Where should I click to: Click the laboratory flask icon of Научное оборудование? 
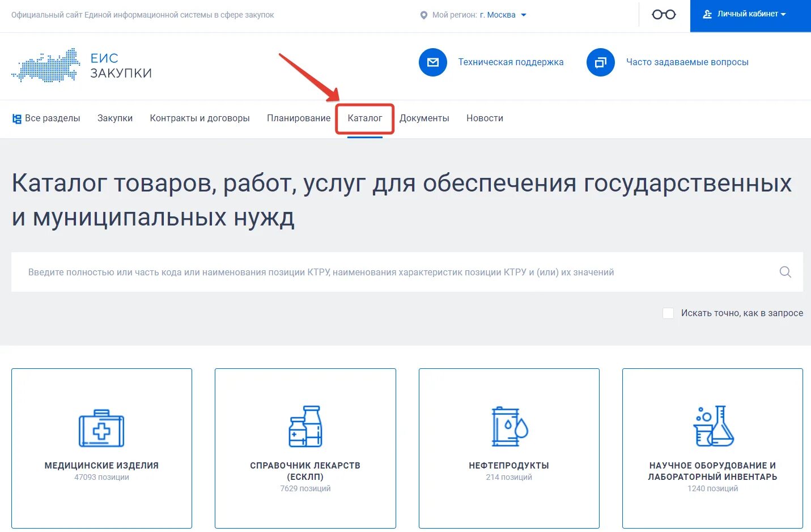713,426
